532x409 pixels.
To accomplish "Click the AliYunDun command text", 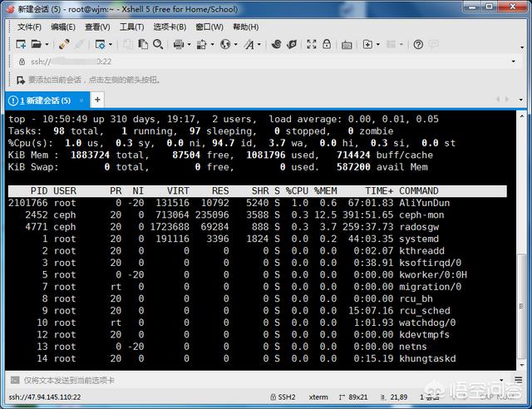I will 424,203.
